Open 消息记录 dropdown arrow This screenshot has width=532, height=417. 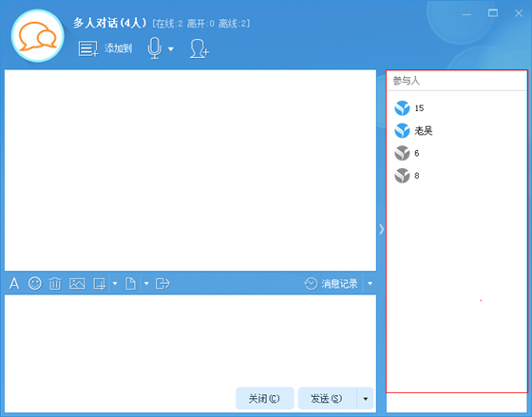[x=370, y=283]
